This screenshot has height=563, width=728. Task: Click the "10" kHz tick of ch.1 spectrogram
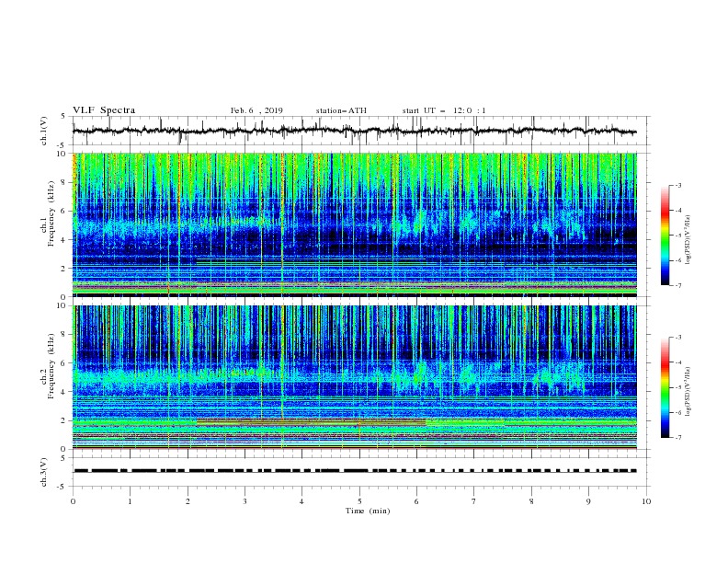(x=62, y=154)
